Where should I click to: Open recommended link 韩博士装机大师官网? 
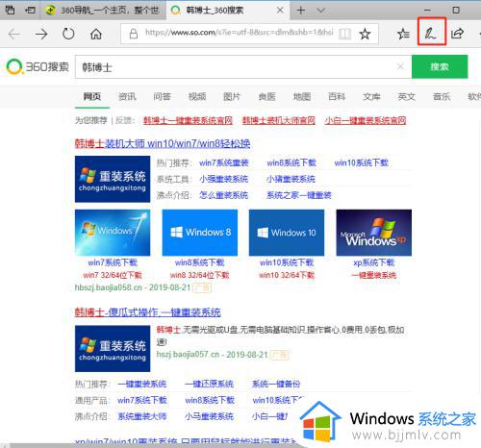tap(279, 120)
